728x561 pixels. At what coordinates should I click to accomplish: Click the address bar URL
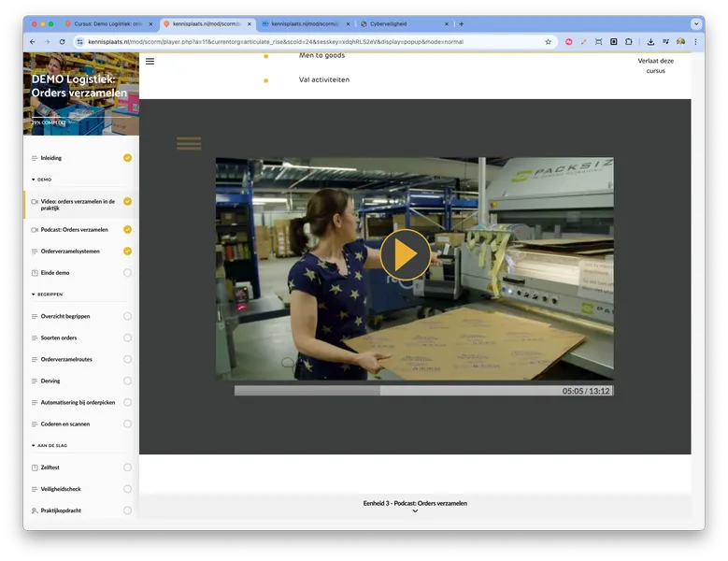pyautogui.click(x=276, y=42)
